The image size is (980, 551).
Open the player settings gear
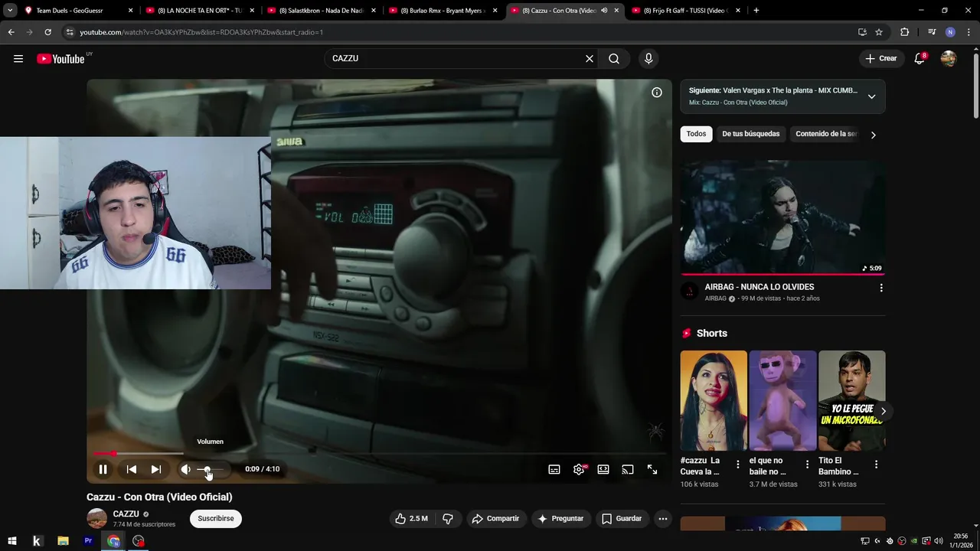tap(579, 469)
